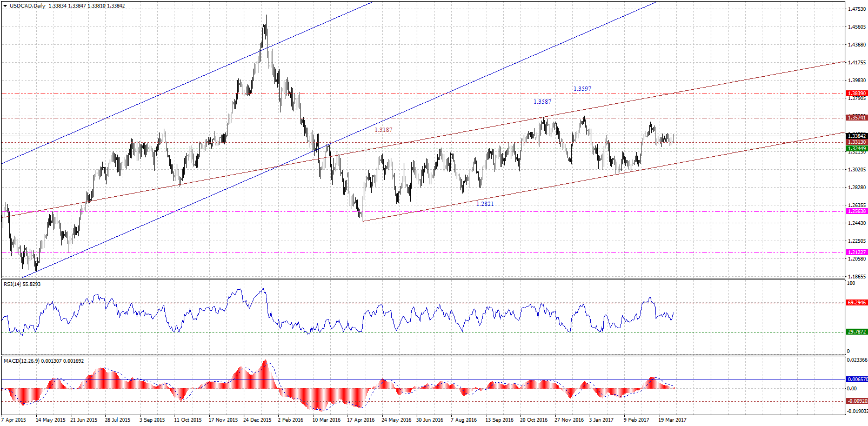Select the 1.35741 level price tag
The width and height of the screenshot is (868, 426).
[x=857, y=117]
